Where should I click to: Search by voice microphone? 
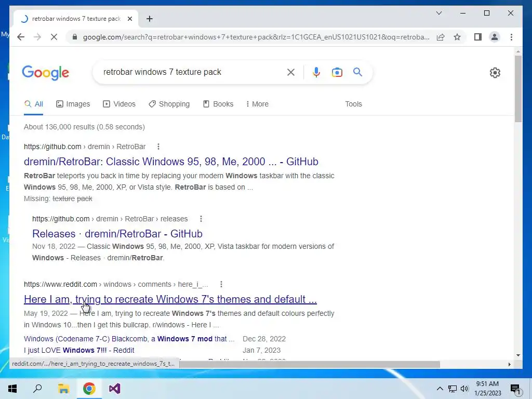tap(316, 72)
